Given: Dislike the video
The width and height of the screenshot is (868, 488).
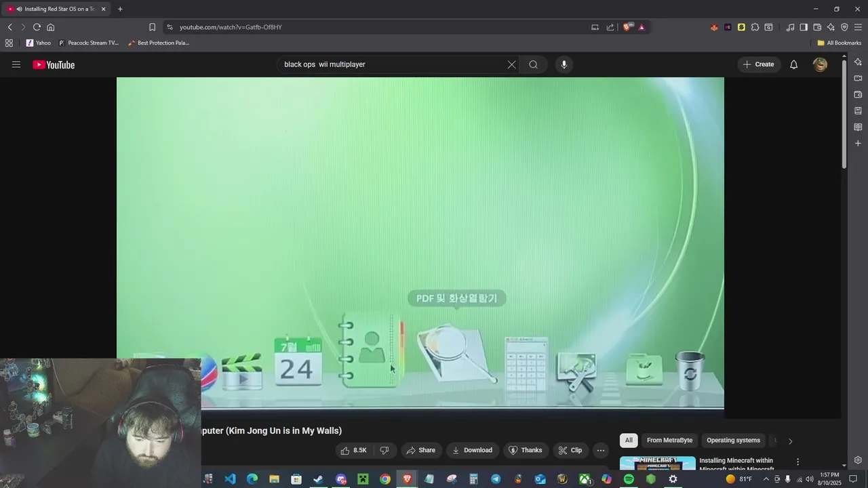Looking at the screenshot, I should point(384,450).
